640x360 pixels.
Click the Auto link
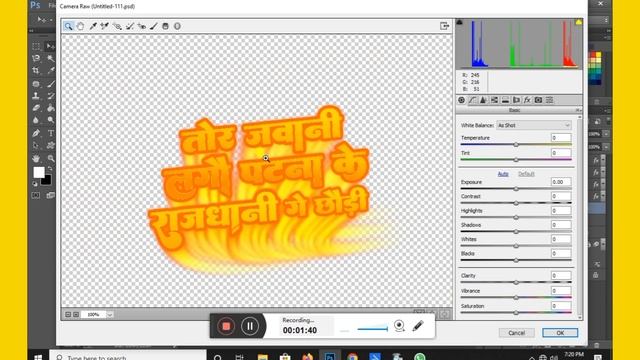click(503, 174)
